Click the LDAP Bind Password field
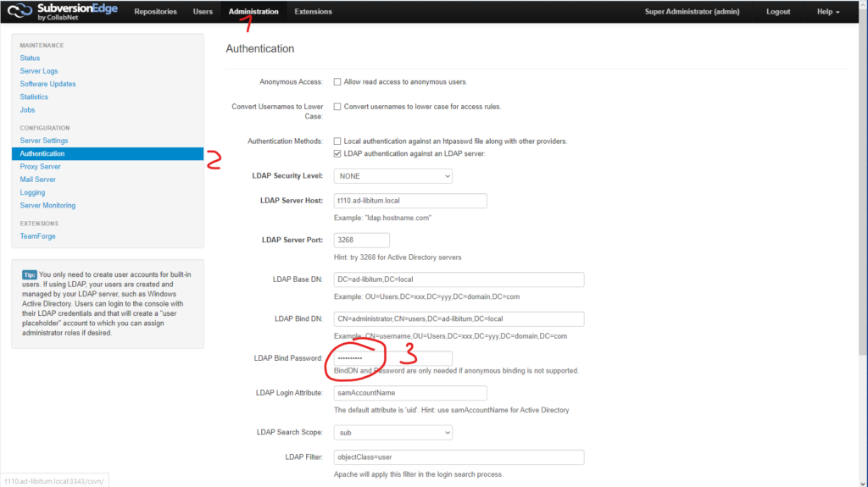 392,358
